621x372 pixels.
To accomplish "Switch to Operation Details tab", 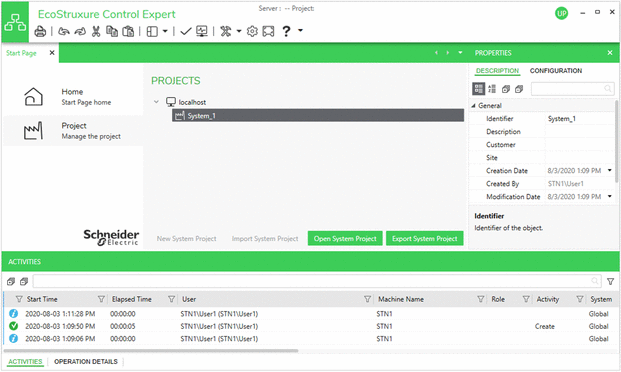I will [x=86, y=362].
